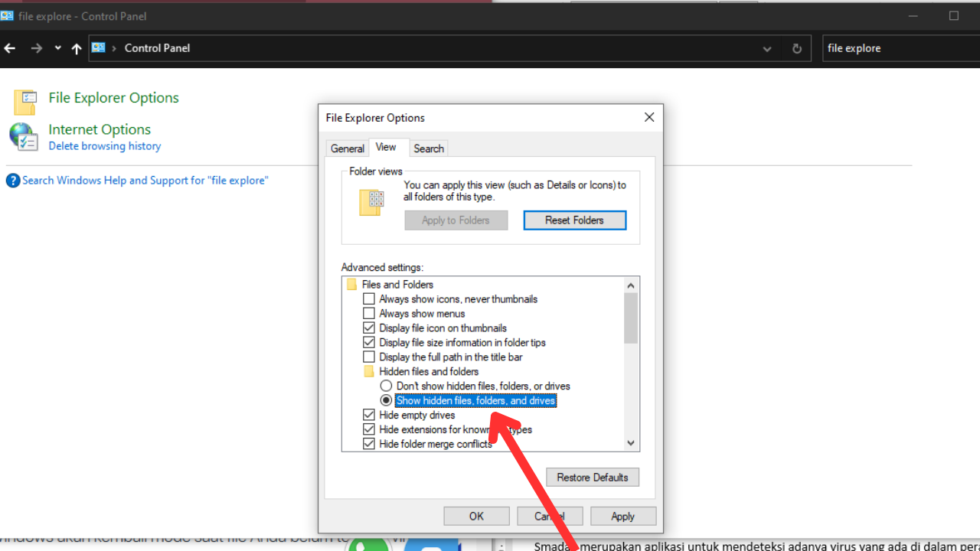Toggle Hide folder merge conflicts checkbox

tap(369, 445)
